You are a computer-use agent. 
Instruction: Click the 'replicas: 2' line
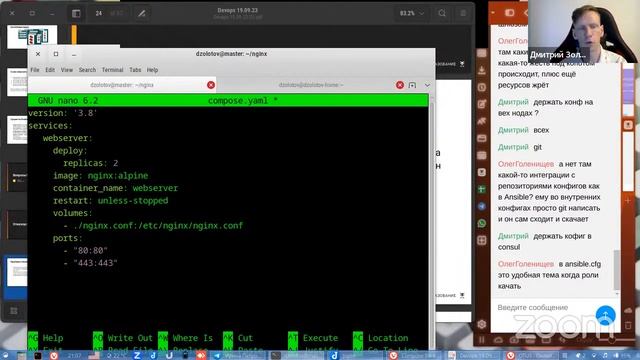[x=90, y=163]
